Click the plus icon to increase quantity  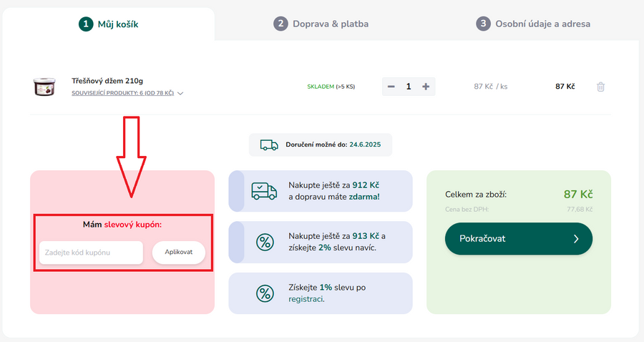pyautogui.click(x=426, y=87)
